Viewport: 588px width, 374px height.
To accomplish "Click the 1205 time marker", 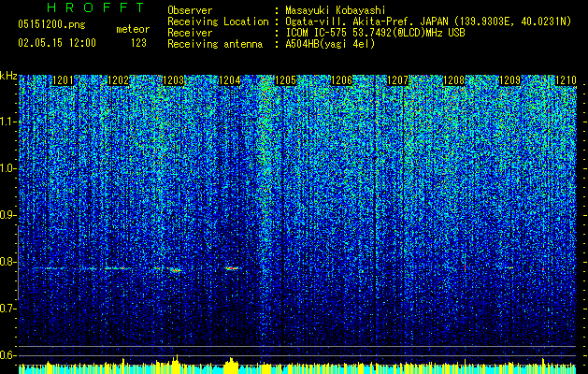I will 286,80.
